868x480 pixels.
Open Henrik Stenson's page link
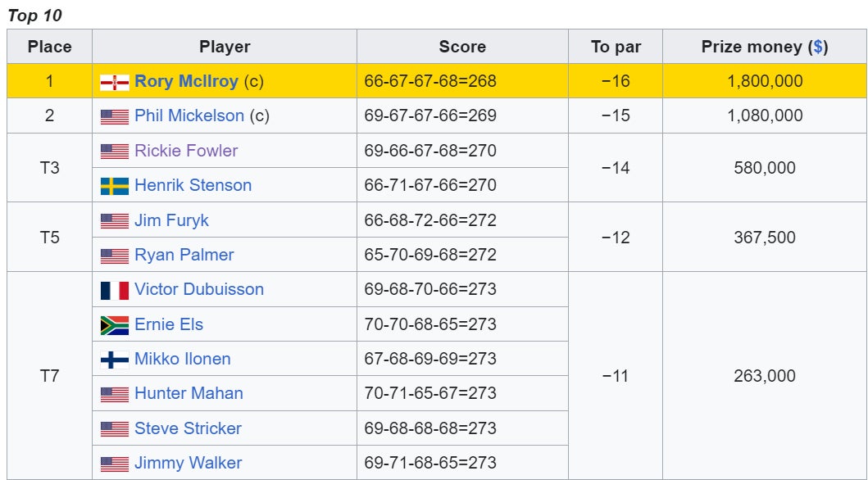(193, 185)
